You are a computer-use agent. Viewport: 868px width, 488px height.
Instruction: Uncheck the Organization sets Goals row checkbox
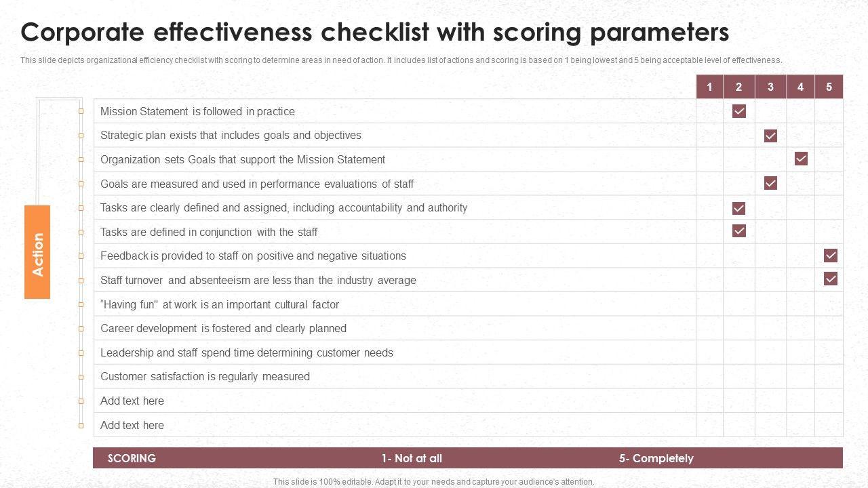pyautogui.click(x=801, y=159)
